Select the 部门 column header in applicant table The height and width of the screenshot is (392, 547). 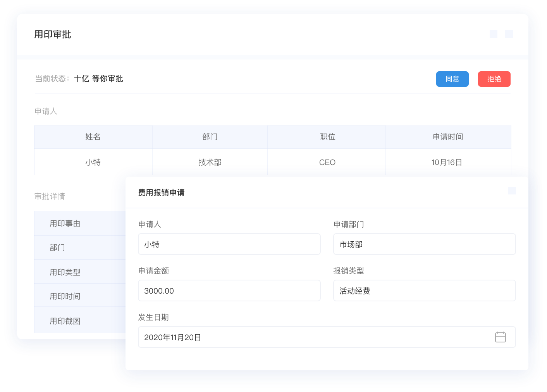point(210,137)
